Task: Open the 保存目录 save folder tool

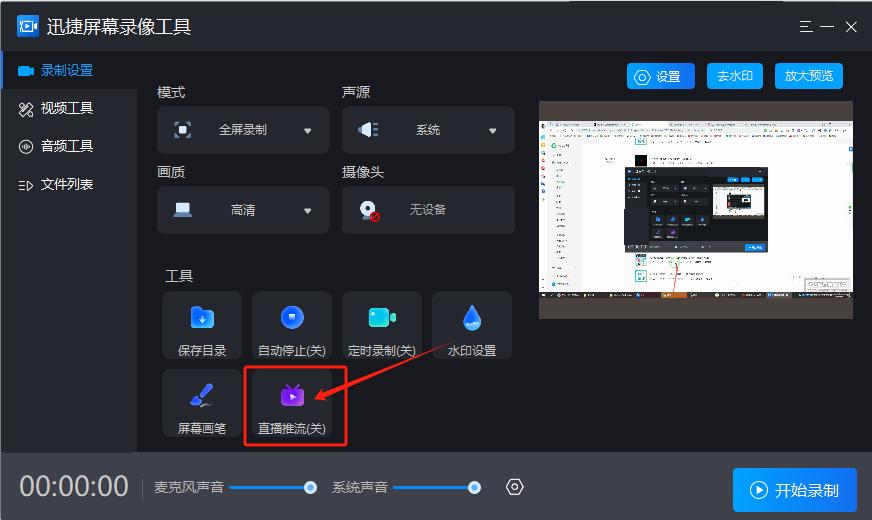Action: (x=202, y=326)
